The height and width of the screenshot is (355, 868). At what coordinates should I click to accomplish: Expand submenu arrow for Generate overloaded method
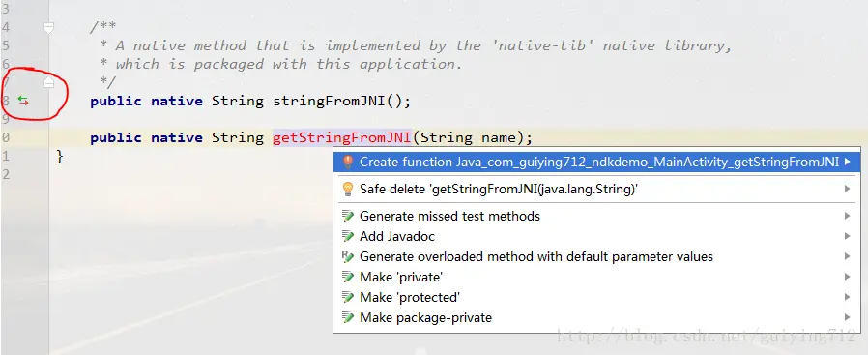coord(848,257)
